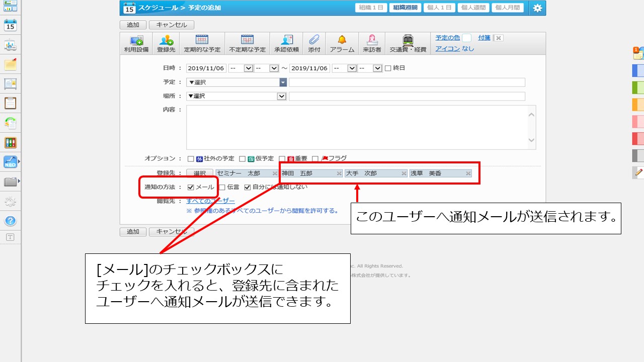Click the 利用設備 facility icon
644x362 pixels.
tap(136, 41)
